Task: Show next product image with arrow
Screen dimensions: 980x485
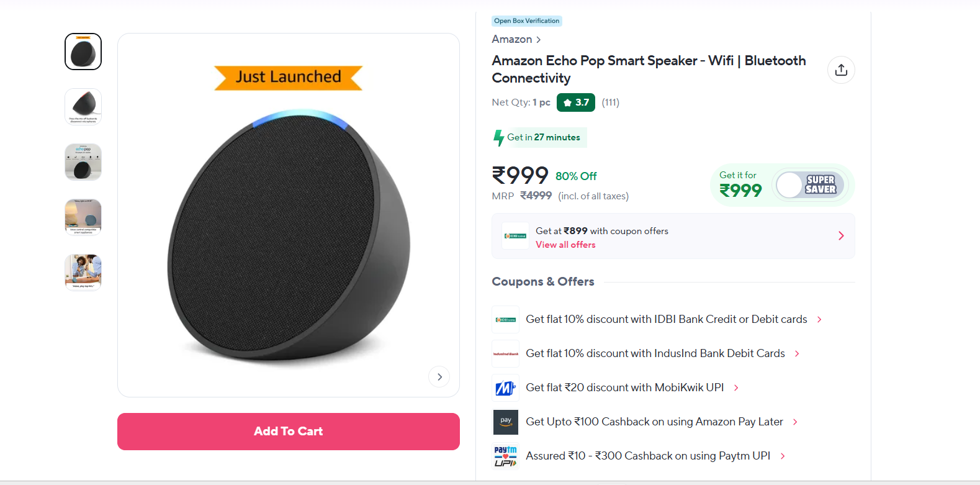Action: [x=439, y=377]
